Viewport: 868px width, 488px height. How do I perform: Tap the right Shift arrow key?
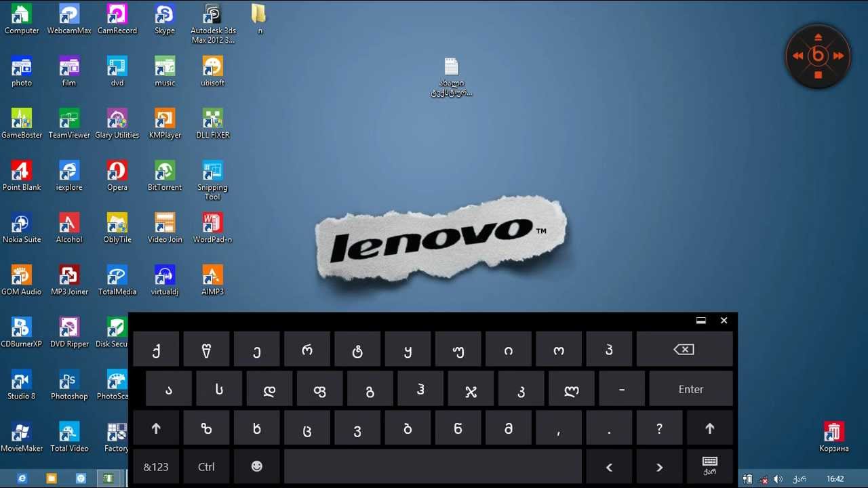[x=710, y=428]
